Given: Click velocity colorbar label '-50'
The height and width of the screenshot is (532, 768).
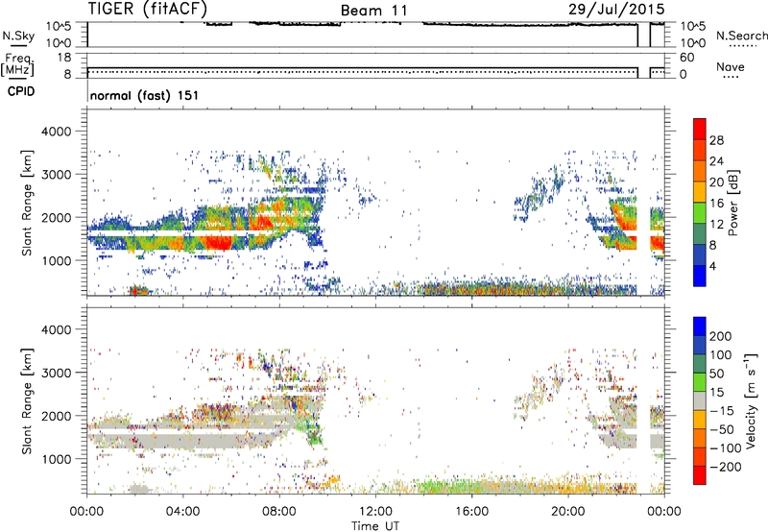Looking at the screenshot, I should click(x=722, y=429).
